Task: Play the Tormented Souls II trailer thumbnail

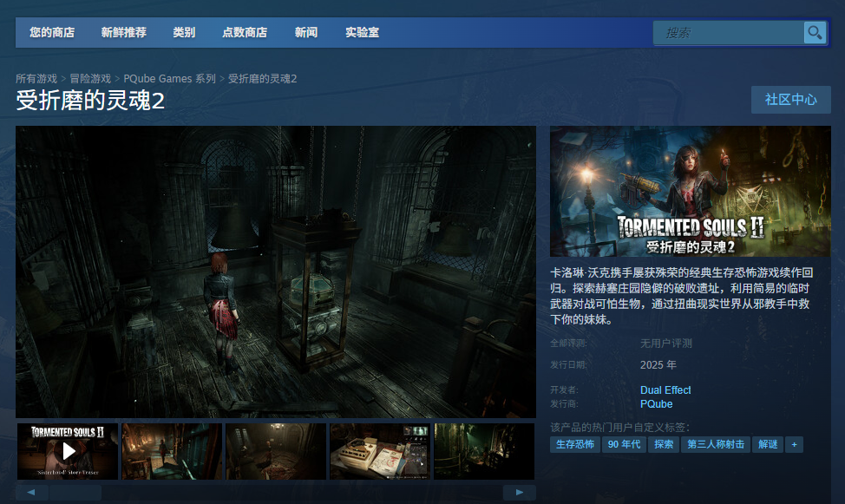Action: 68,451
